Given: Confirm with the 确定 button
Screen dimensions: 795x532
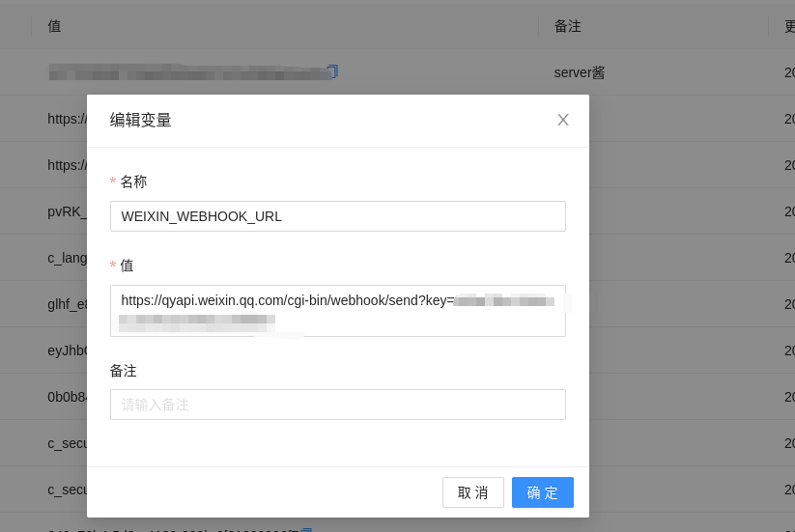Looking at the screenshot, I should [x=543, y=492].
